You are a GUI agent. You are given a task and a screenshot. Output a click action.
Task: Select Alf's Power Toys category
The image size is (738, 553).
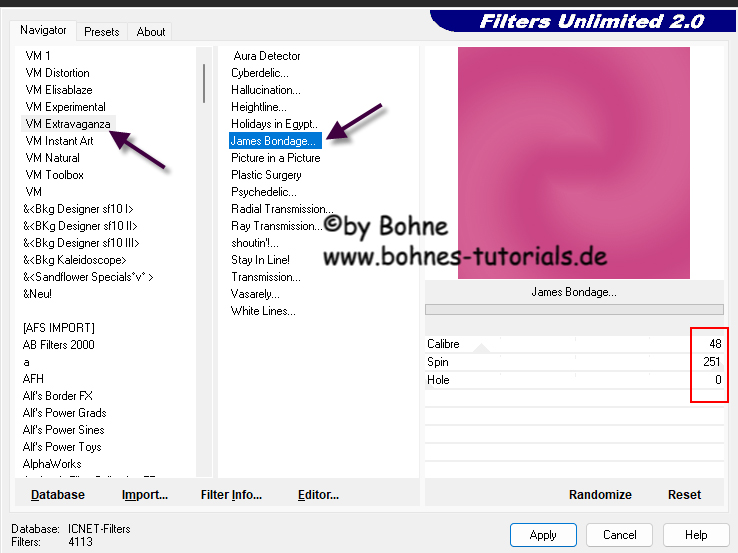point(62,447)
